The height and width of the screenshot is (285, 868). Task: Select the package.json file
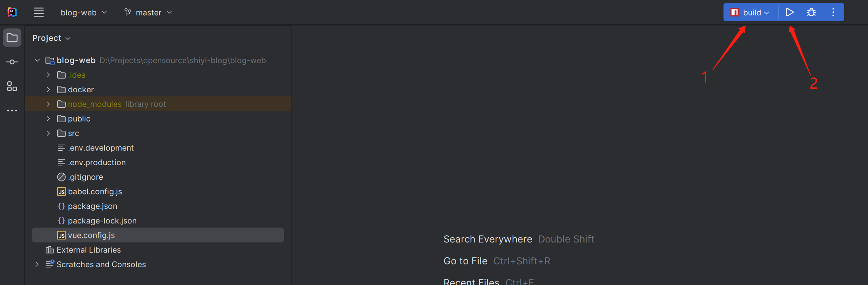92,206
